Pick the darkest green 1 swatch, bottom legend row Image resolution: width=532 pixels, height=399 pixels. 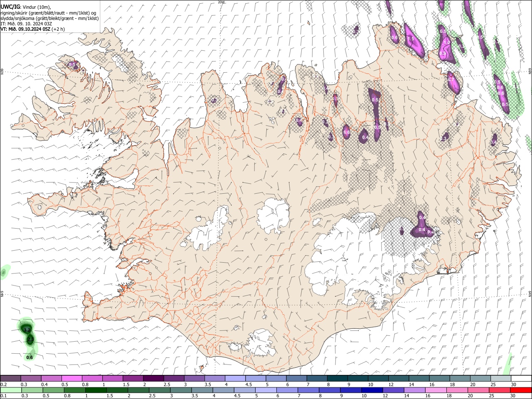(x=96, y=390)
